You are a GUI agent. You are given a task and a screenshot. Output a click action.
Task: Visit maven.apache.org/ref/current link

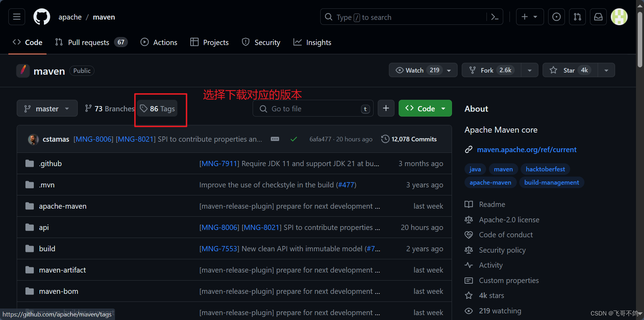point(527,150)
